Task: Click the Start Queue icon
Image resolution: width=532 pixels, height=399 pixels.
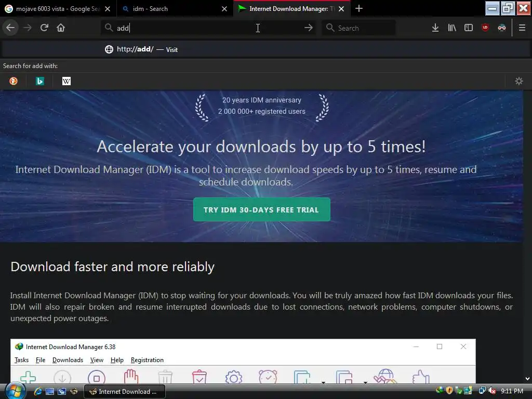Action: (302, 377)
